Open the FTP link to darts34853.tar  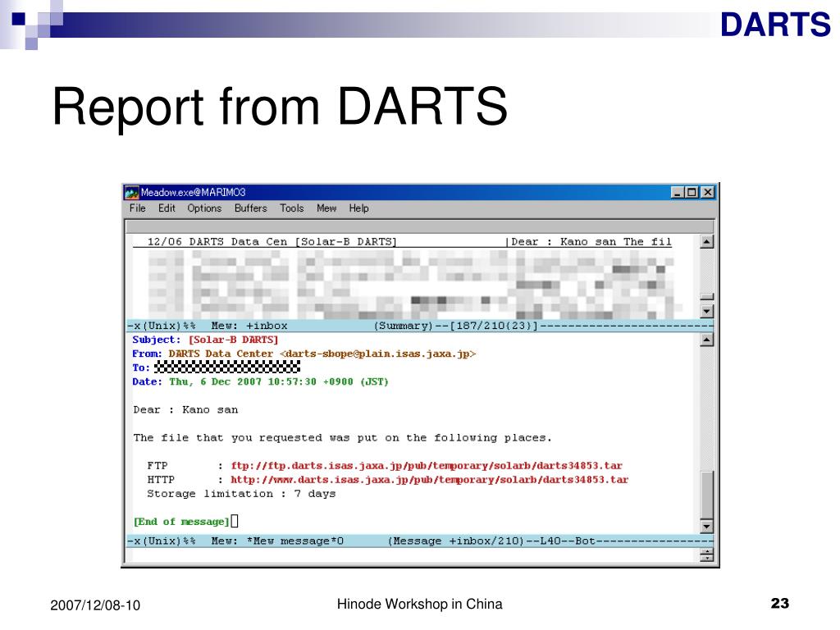click(427, 466)
